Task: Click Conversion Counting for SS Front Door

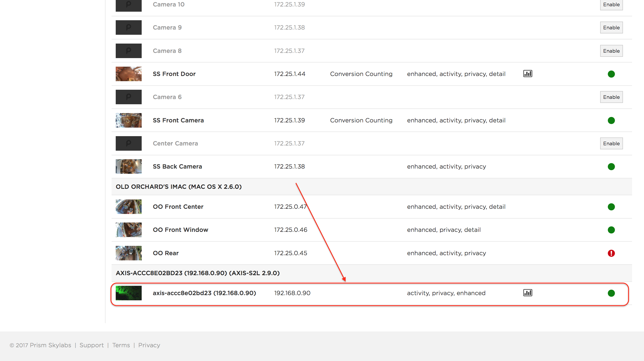Action: coord(361,74)
